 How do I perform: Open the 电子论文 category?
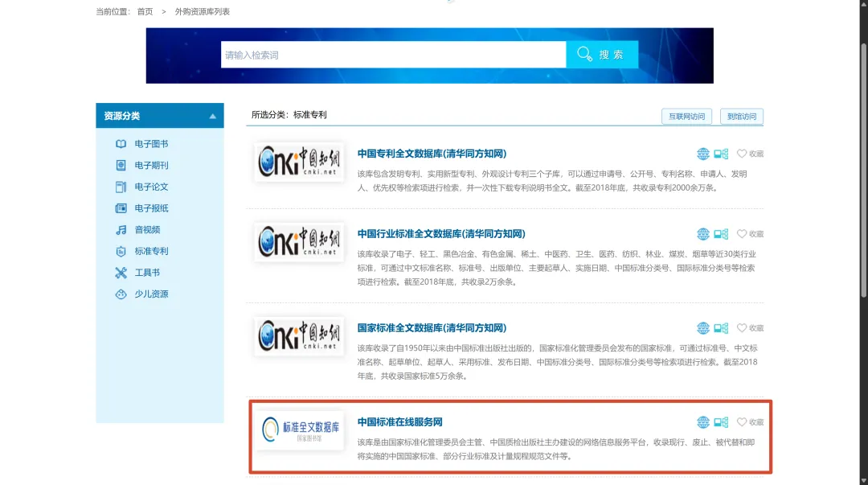click(151, 187)
